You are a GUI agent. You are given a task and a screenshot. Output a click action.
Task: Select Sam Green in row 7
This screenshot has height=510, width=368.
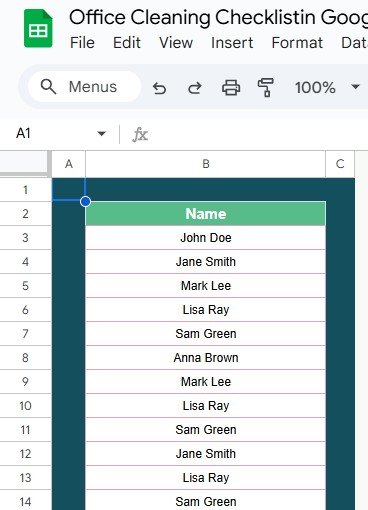206,334
